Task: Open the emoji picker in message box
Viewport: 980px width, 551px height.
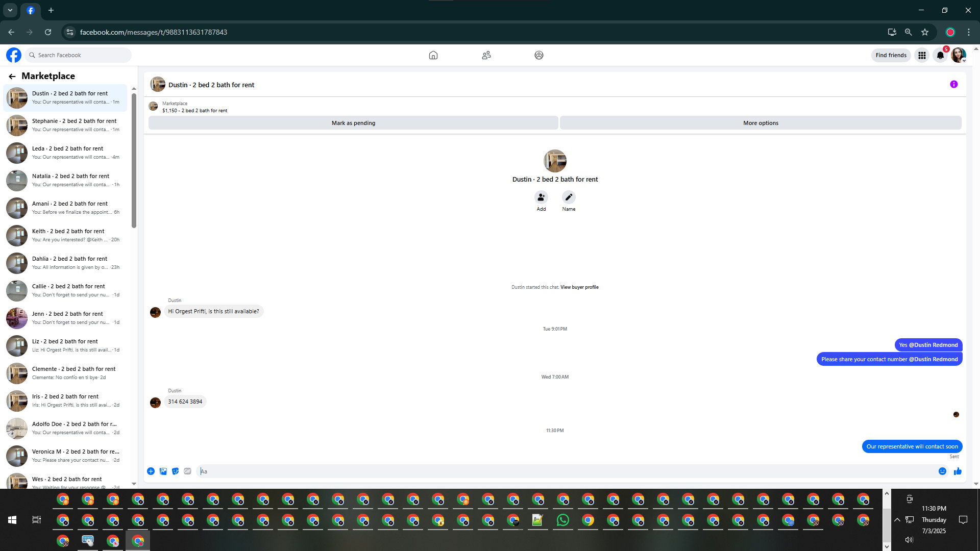Action: pos(942,471)
